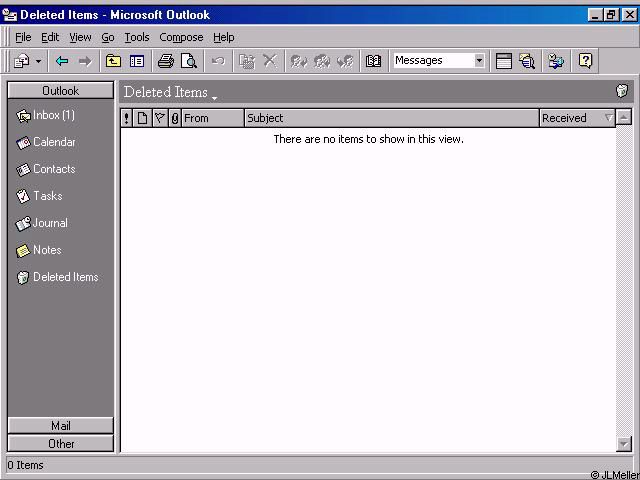Open the New item button dropdown arrow

pos(39,61)
